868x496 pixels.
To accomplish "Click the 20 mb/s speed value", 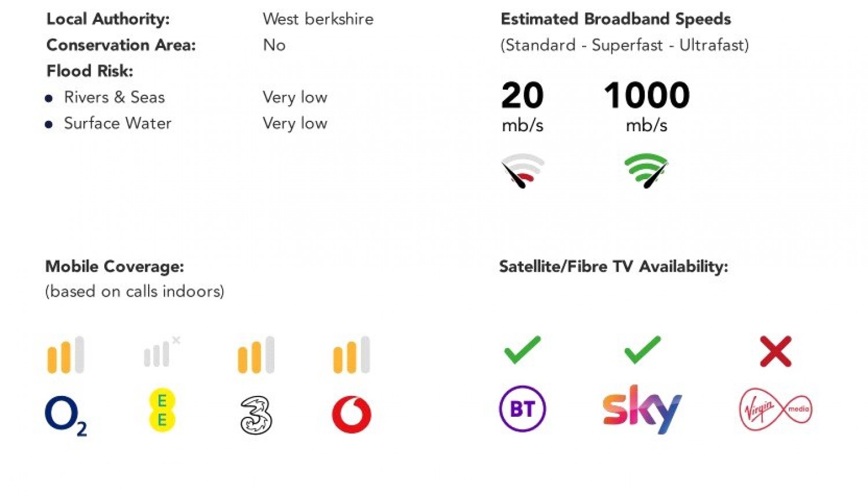I will click(523, 107).
